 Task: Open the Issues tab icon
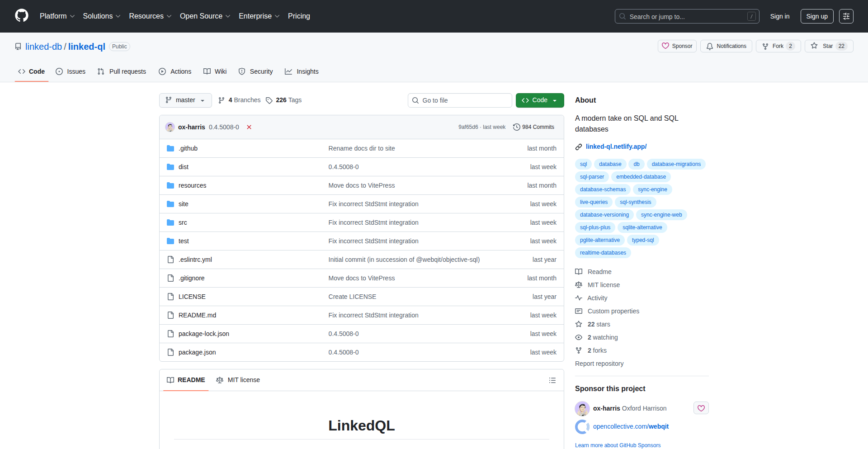tap(59, 71)
